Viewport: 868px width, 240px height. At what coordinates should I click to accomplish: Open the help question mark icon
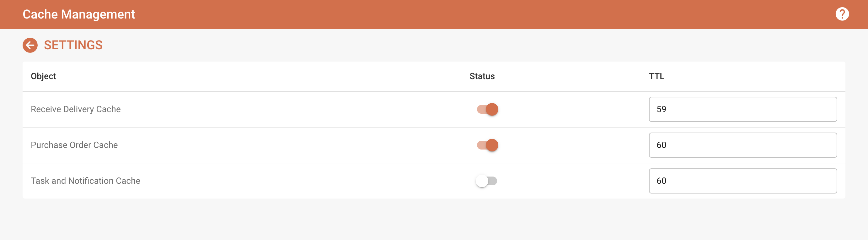click(x=842, y=14)
